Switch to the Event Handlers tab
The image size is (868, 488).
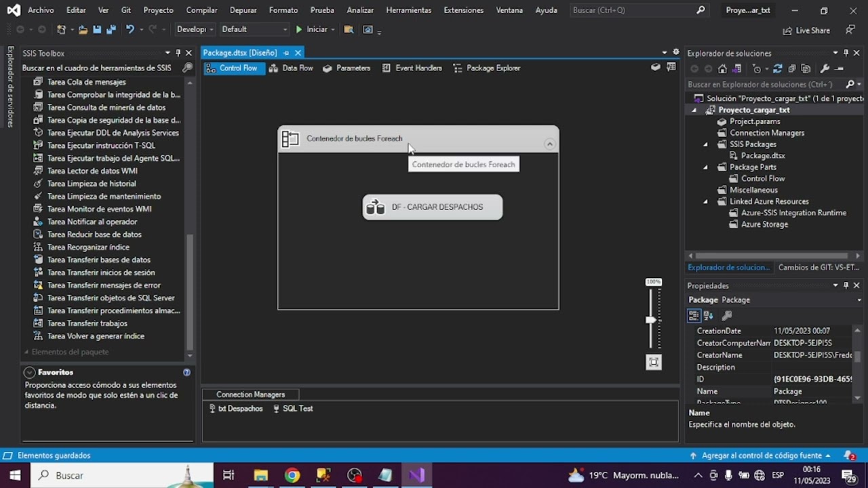coord(412,68)
